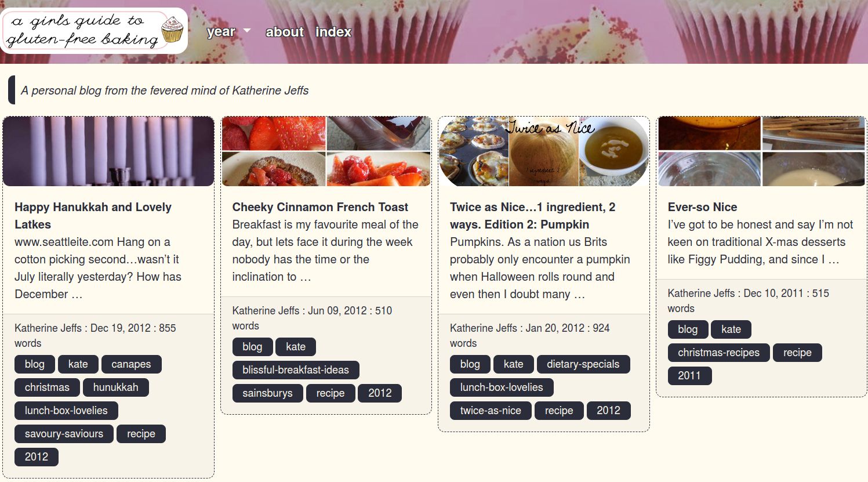Choose the dietary-specials tag

click(583, 364)
